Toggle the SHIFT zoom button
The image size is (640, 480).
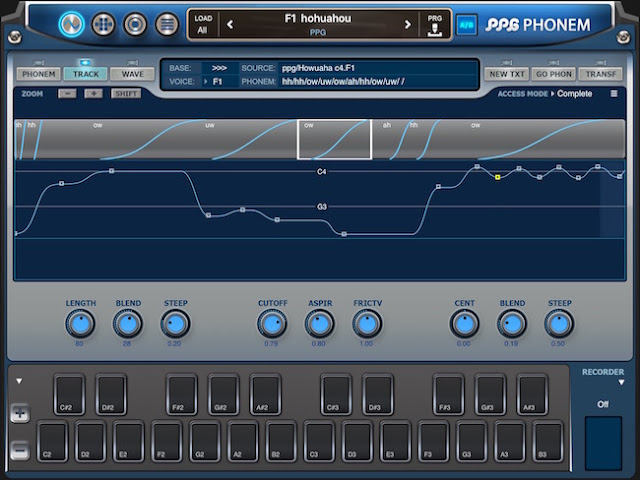(126, 94)
